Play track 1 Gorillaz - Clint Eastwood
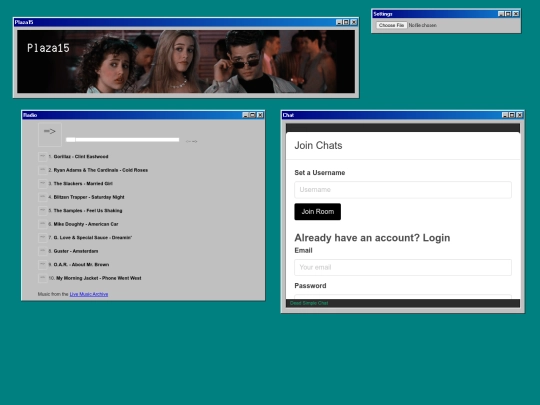 [x=43, y=157]
